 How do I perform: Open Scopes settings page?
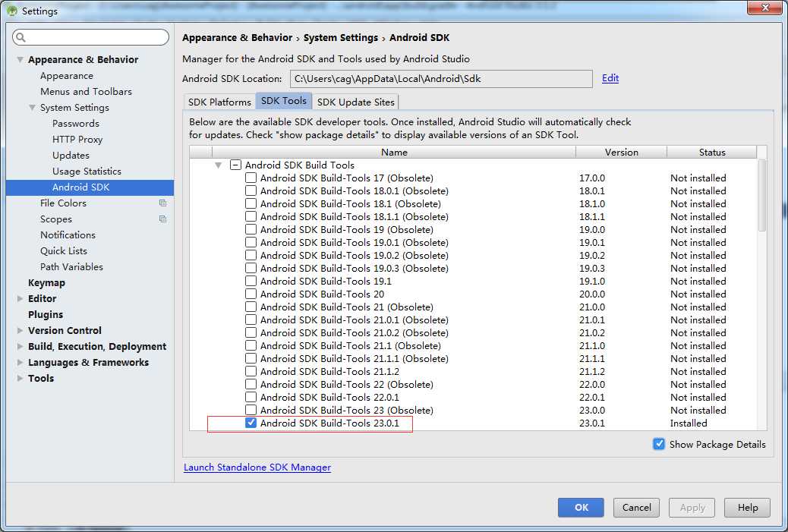point(56,219)
